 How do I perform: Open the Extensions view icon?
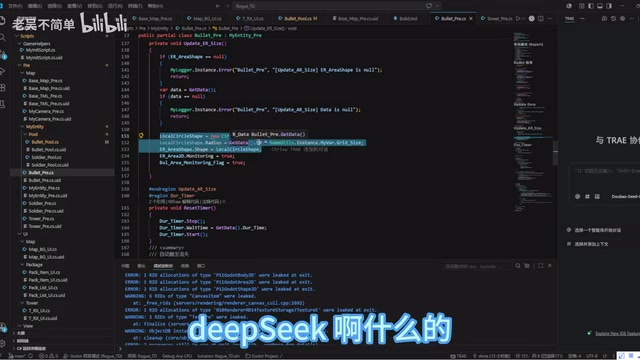(2, 88)
